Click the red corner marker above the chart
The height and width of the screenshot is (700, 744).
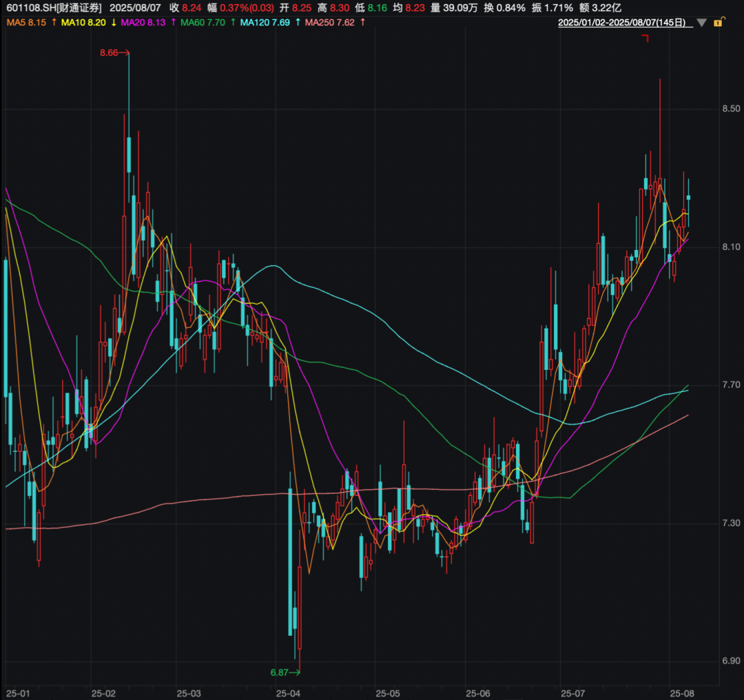click(646, 39)
